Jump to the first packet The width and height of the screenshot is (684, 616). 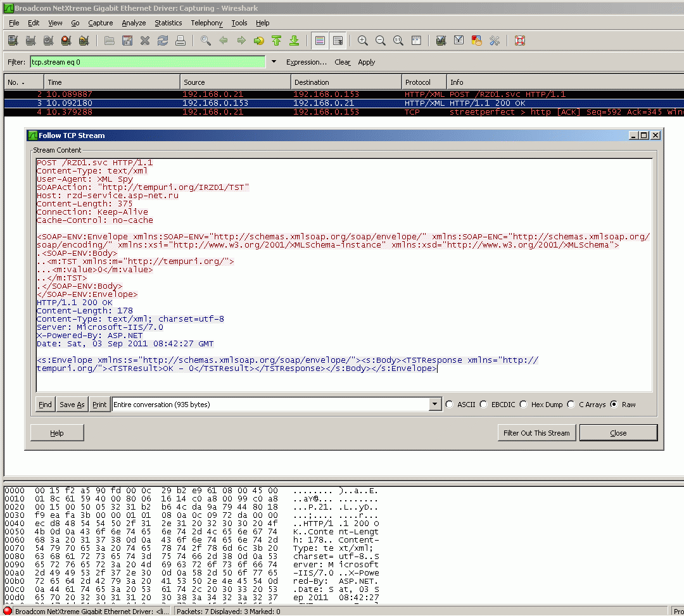click(277, 41)
